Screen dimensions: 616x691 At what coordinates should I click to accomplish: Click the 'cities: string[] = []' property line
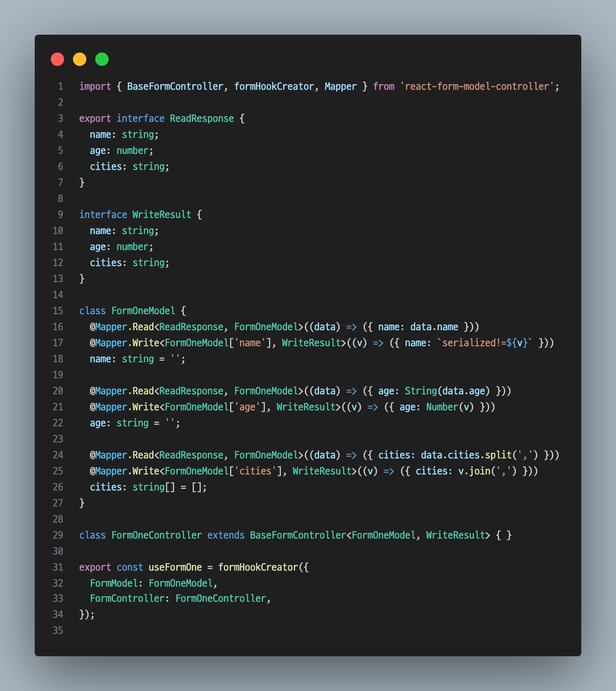(x=148, y=487)
